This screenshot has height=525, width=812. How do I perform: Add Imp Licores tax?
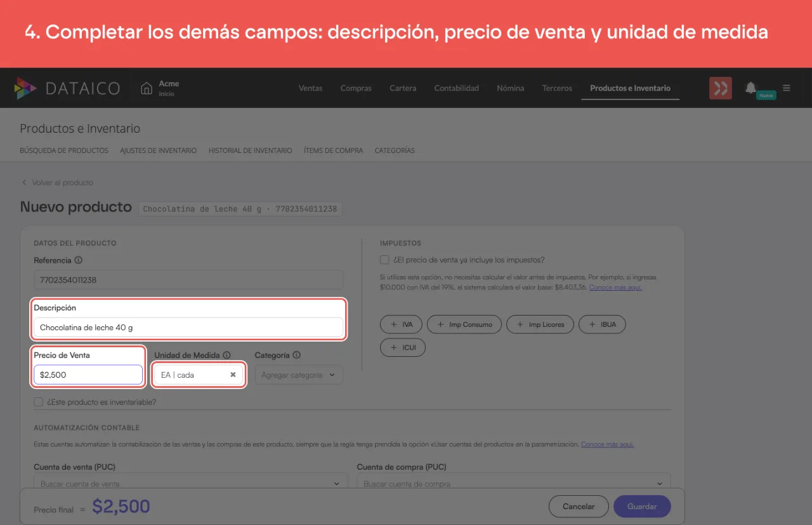[540, 324]
